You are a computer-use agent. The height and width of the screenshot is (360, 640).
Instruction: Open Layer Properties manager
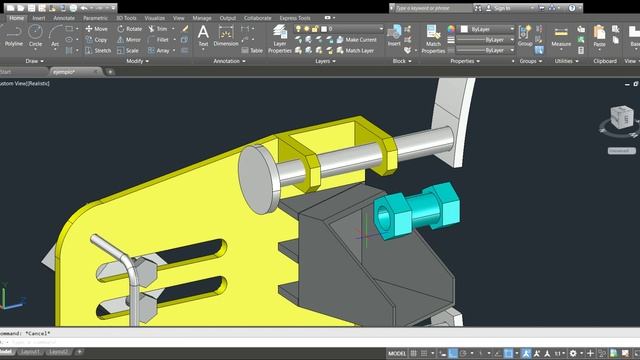pyautogui.click(x=280, y=39)
